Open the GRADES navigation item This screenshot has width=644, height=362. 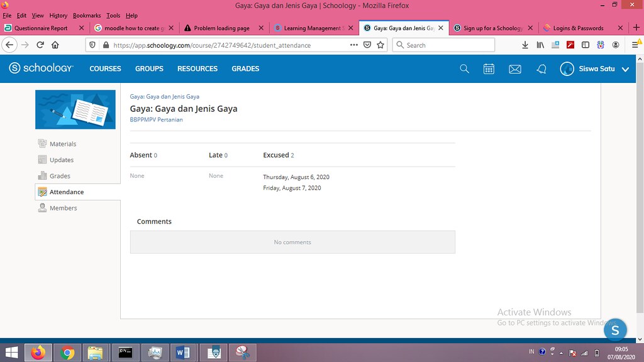[x=245, y=69]
